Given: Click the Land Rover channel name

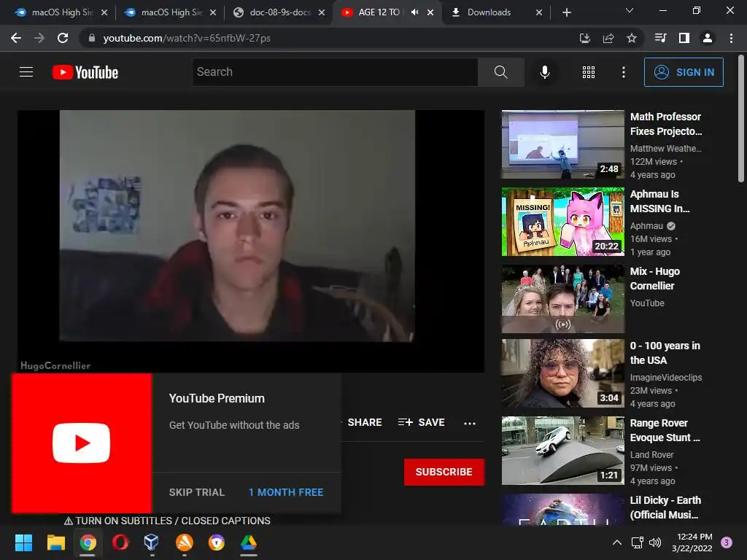Looking at the screenshot, I should tap(651, 455).
